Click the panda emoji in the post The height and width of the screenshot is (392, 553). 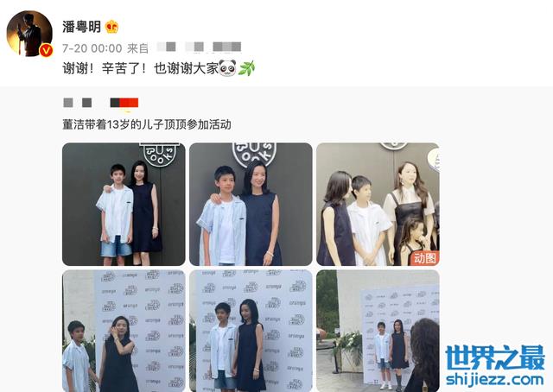click(227, 68)
